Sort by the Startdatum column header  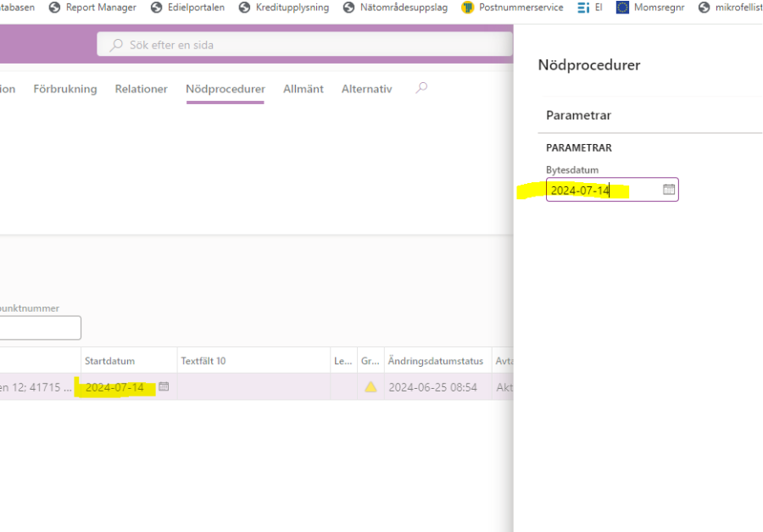110,361
